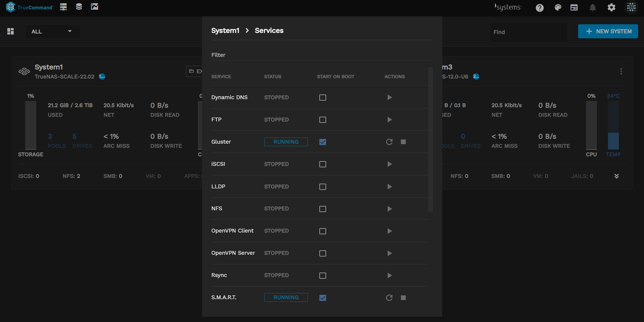
Task: Open the dashboard grid view icon
Action: [x=11, y=32]
